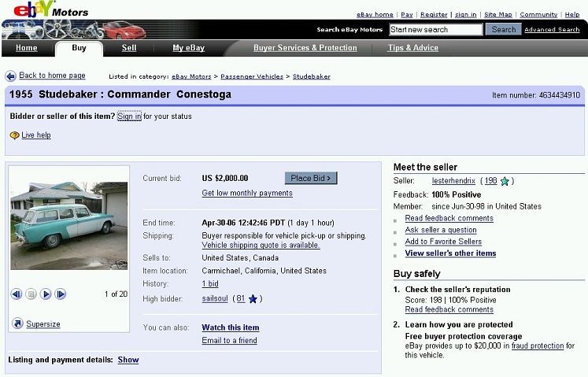Viewport: 588px width, 377px height.
Task: Click the back arrow icon beside 'Back to home page'
Action: [x=10, y=76]
